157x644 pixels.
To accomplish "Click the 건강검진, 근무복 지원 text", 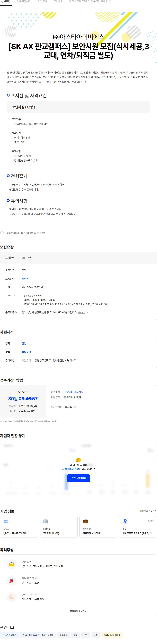I will (33, 600).
